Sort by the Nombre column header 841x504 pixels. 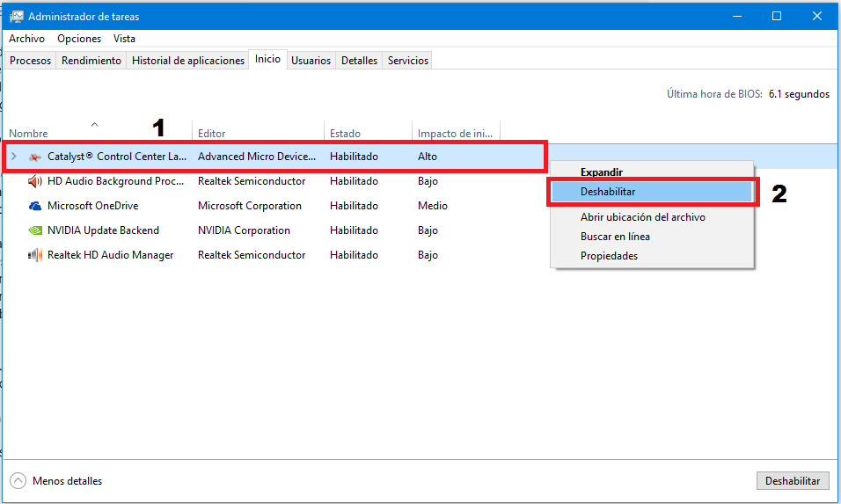click(x=99, y=133)
